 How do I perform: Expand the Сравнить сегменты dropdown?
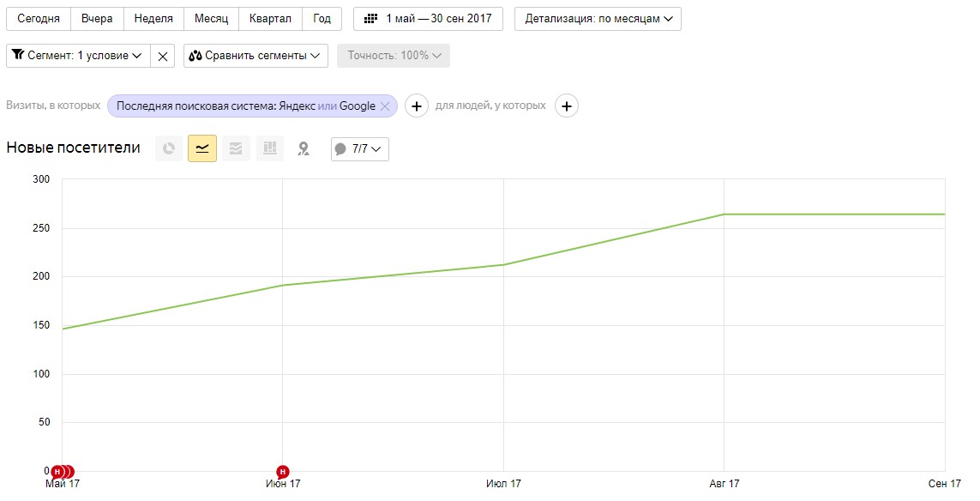(256, 56)
